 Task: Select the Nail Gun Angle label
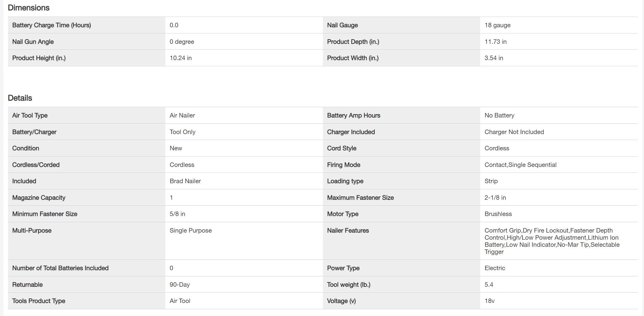(33, 42)
